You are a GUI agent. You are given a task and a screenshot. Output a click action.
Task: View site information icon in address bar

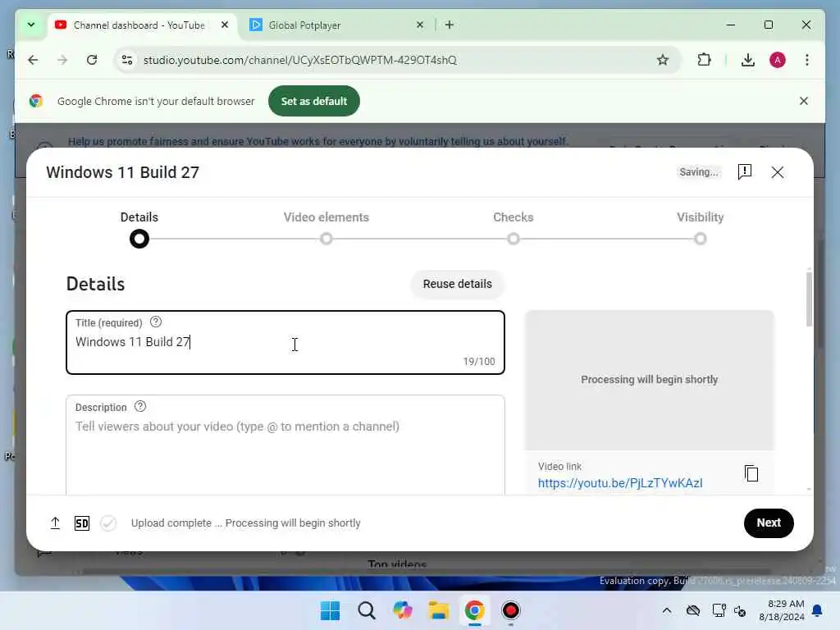127,60
